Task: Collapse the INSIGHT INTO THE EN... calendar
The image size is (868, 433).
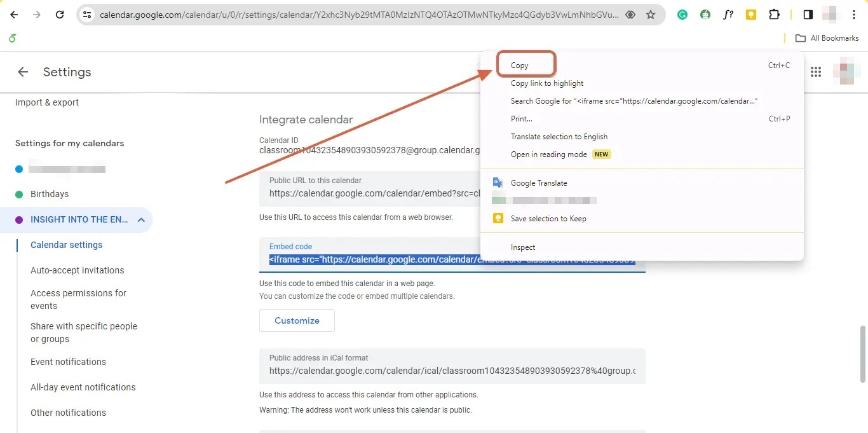Action: 141,219
